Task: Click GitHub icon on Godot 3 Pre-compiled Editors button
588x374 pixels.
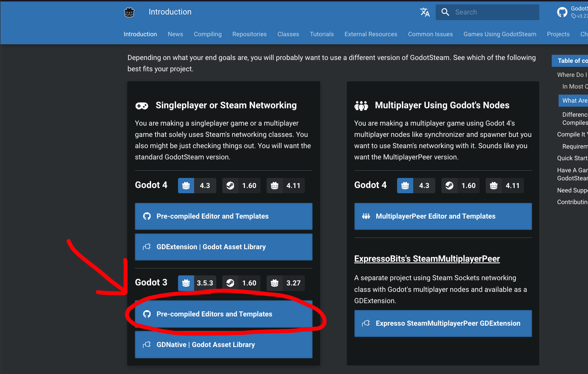Action: (147, 314)
